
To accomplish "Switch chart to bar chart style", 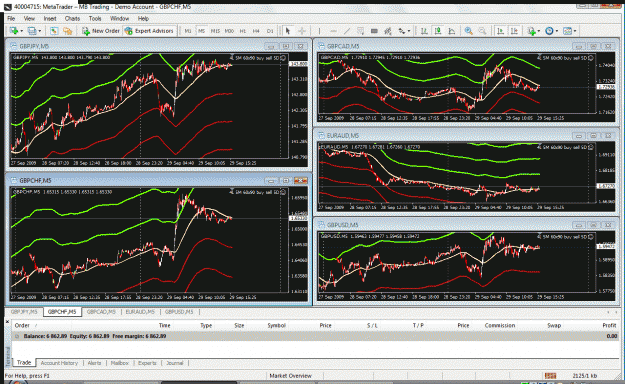I will pos(424,31).
